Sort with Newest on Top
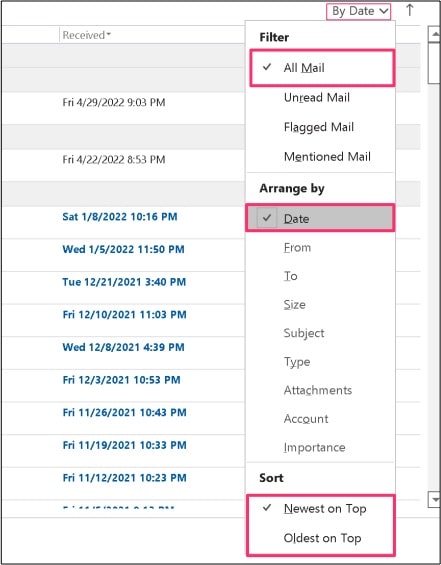 [320, 508]
